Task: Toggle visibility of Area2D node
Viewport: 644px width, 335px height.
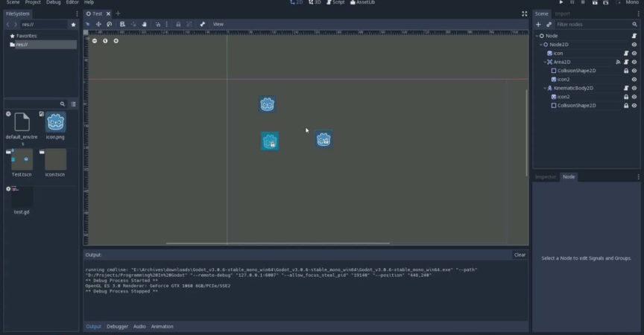Action: (634, 62)
